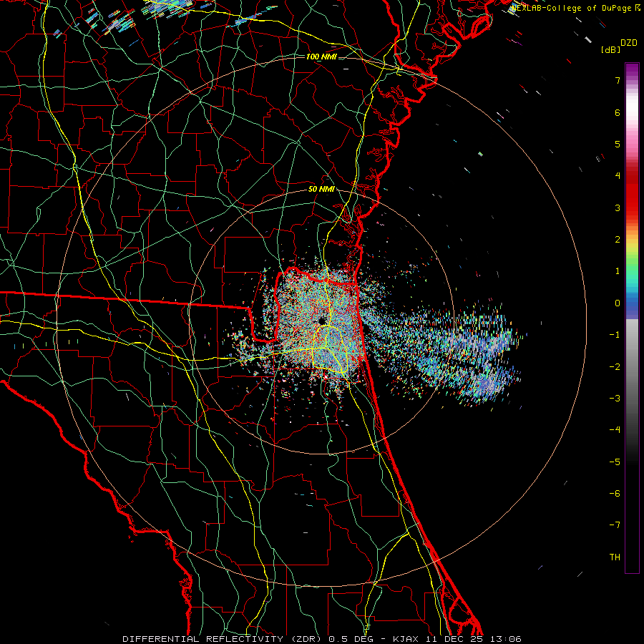The width and height of the screenshot is (644, 644).
Task: Click the NEXLAB-College of DuPage watermark text
Action: click(x=576, y=8)
